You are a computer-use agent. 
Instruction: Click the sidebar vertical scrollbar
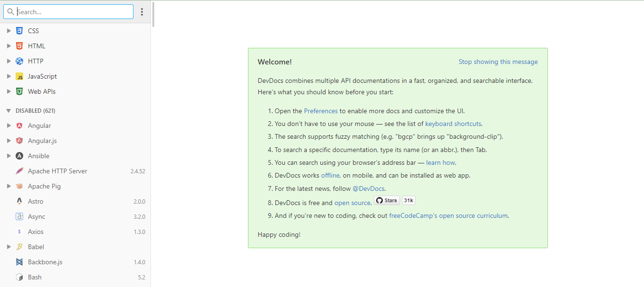(x=153, y=14)
